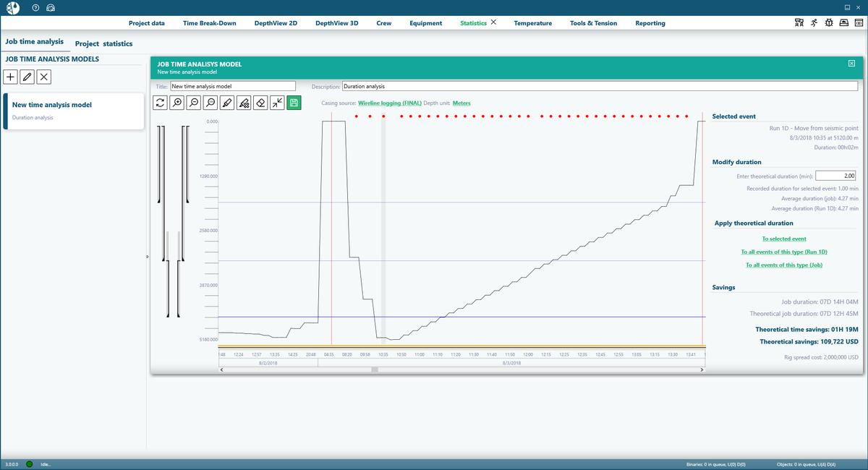The image size is (868, 470).
Task: Refresh the chart with circular arrows
Action: point(161,103)
